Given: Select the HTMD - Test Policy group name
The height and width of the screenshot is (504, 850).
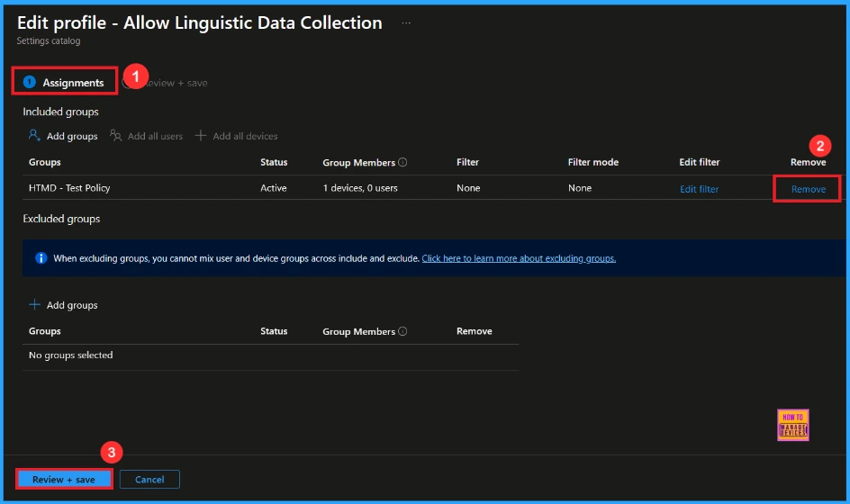Looking at the screenshot, I should [x=69, y=188].
